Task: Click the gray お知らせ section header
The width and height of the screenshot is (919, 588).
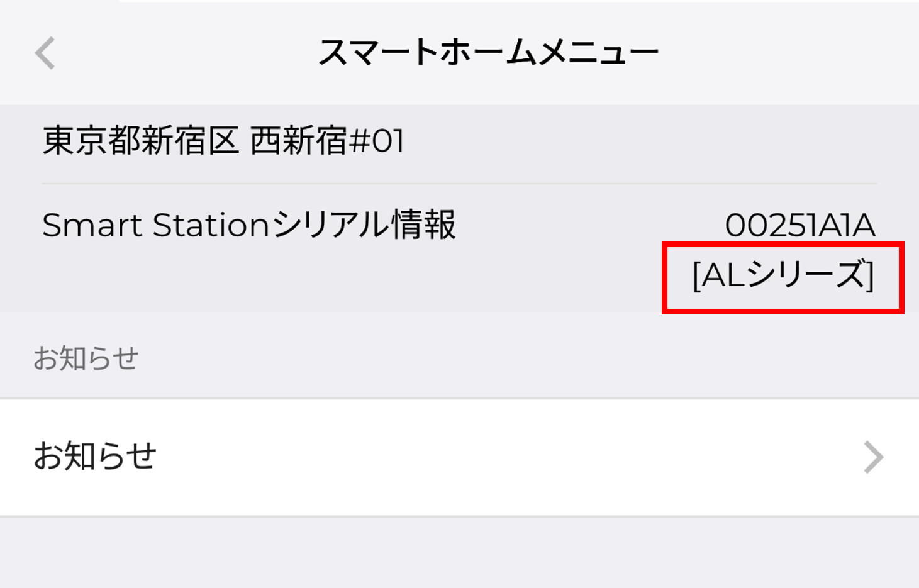Action: [86, 358]
